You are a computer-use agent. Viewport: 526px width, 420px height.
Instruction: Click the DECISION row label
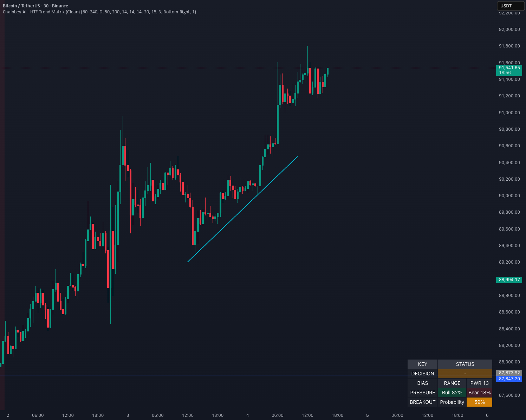click(x=423, y=374)
